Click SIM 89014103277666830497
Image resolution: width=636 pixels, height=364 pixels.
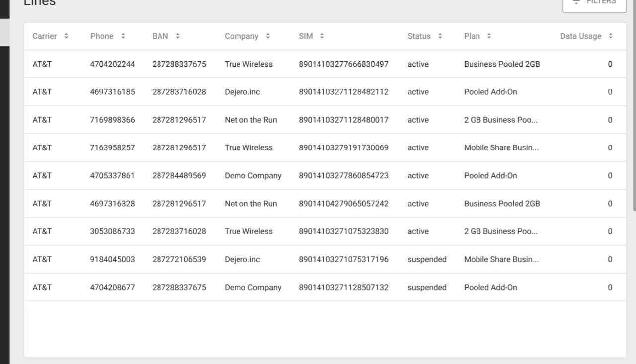pos(343,64)
